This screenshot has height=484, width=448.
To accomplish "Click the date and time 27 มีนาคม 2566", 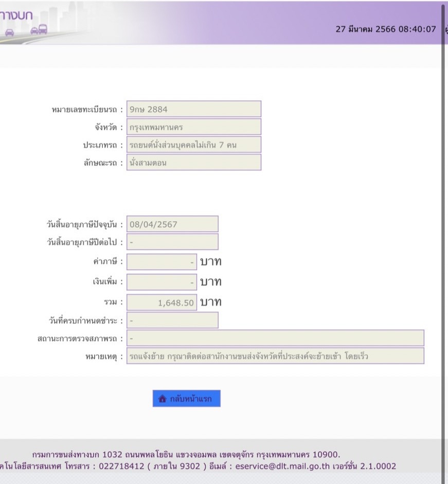I will 386,29.
